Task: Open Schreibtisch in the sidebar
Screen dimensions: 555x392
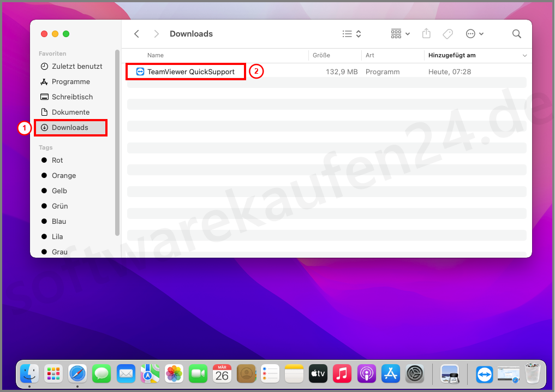Action: tap(67, 97)
